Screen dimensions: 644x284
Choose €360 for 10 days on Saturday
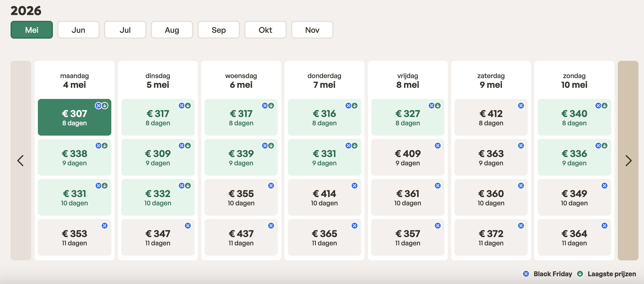(491, 197)
